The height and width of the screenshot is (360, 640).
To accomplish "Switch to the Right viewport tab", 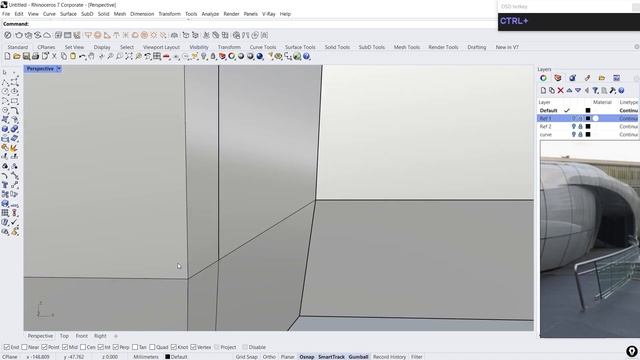I will 100,336.
